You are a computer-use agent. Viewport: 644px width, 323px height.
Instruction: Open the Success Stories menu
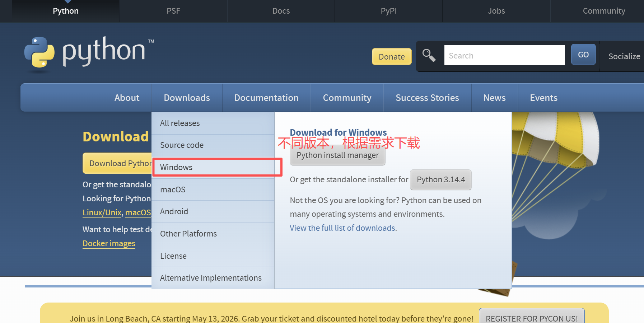(427, 98)
